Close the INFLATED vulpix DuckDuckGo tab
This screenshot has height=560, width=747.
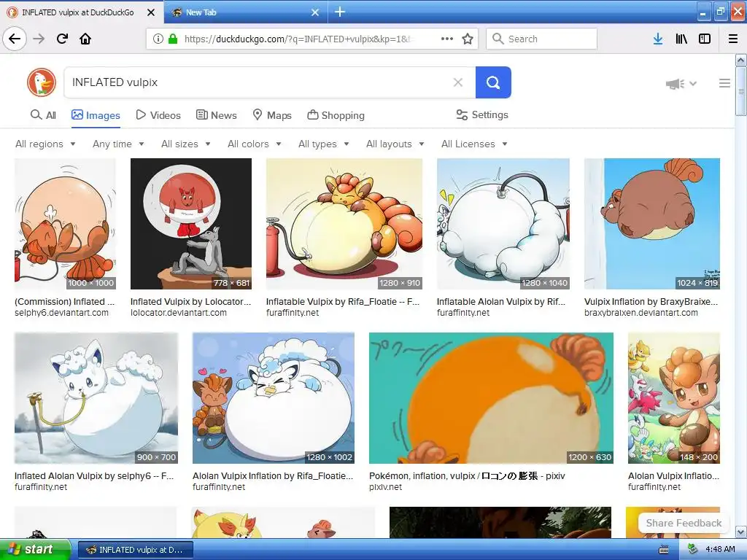point(151,12)
